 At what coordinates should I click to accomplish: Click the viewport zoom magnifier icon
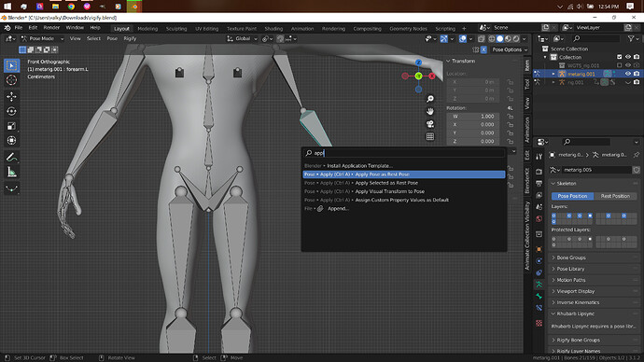pos(430,99)
